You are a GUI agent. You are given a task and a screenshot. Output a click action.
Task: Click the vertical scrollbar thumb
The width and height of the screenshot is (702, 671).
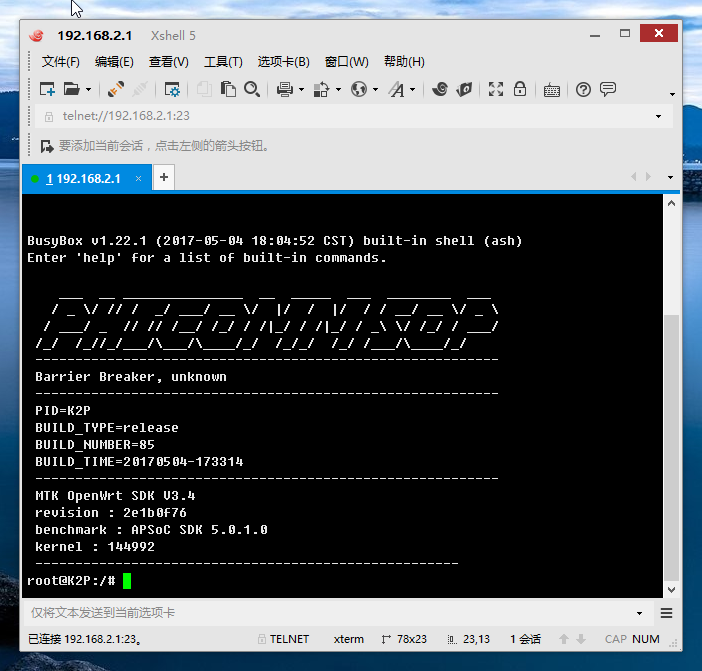point(671,448)
